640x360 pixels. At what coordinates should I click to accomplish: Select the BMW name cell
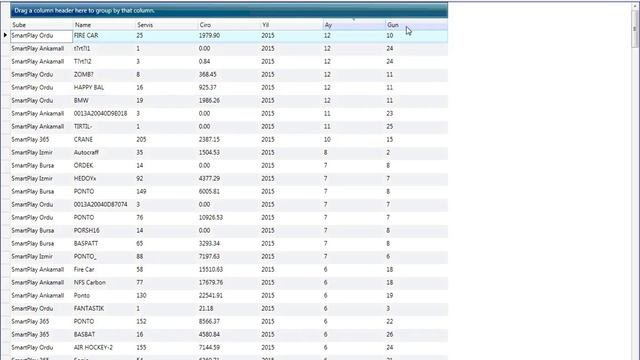[104, 100]
